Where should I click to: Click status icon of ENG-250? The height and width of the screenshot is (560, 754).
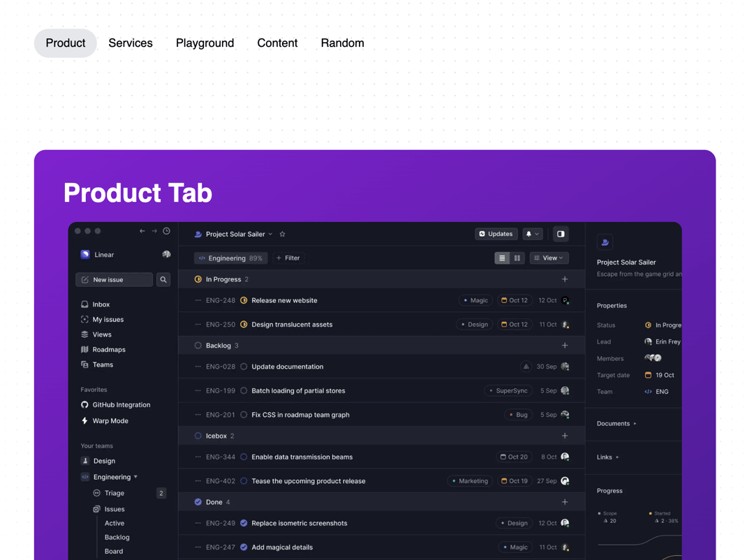coord(244,324)
